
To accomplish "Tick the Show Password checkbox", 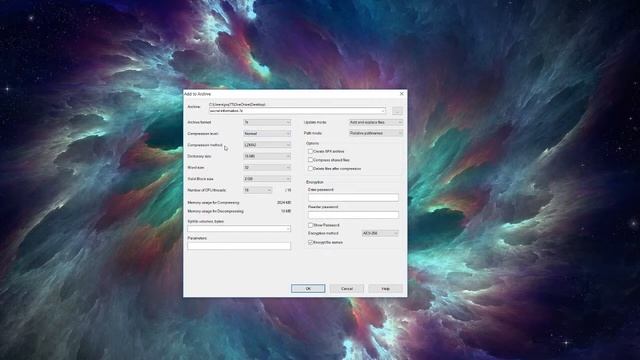I will pyautogui.click(x=310, y=225).
